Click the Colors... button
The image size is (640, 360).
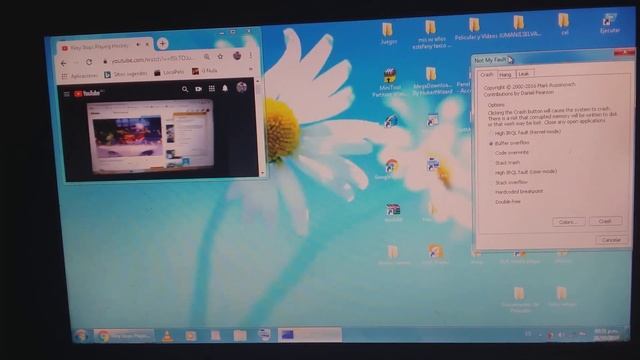coord(568,222)
